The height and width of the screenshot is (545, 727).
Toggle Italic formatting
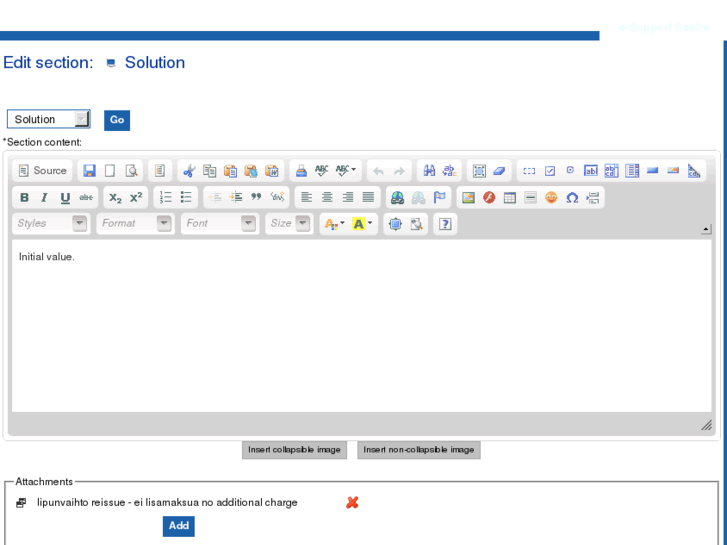45,198
